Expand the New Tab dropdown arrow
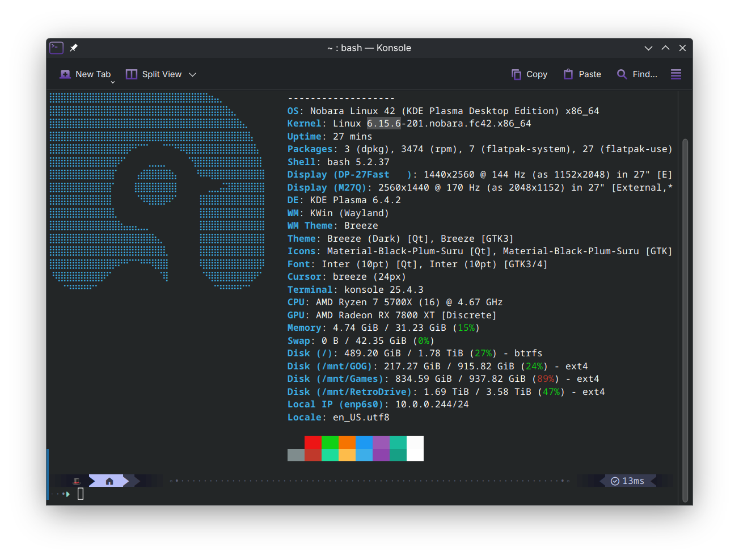Screen dimensions: 739x560 coord(113,82)
